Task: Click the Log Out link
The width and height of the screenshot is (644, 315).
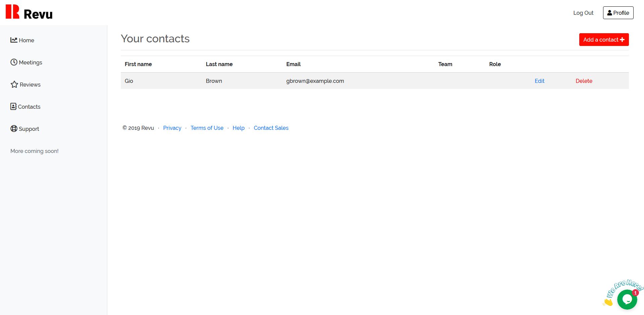Action: click(x=583, y=13)
